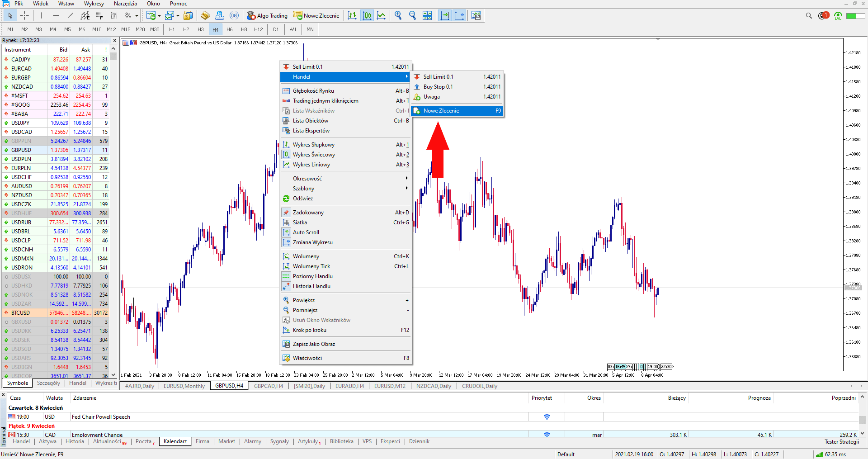Select the trendline drawing tool

71,15
